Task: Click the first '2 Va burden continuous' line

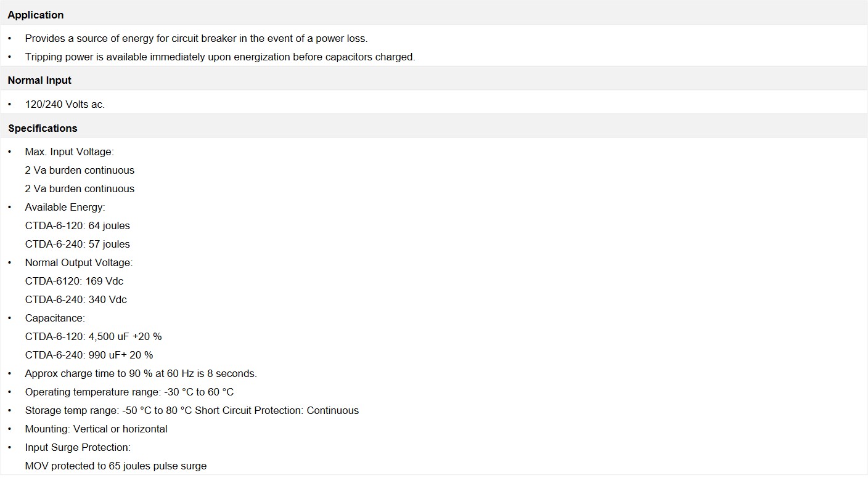Action: [x=80, y=170]
